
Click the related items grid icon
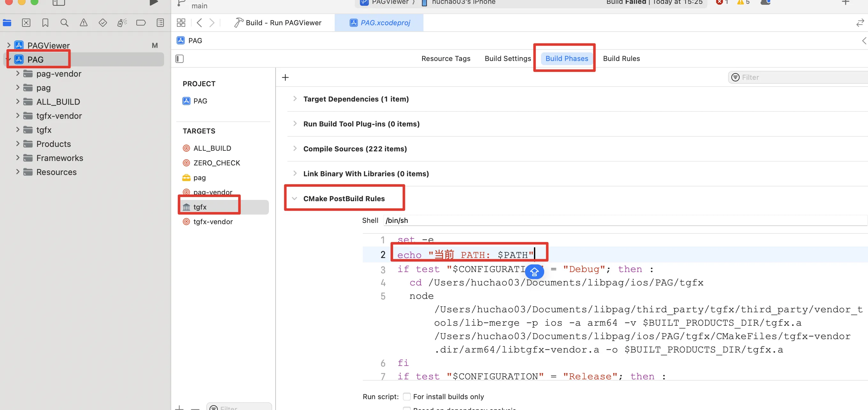pyautogui.click(x=181, y=23)
